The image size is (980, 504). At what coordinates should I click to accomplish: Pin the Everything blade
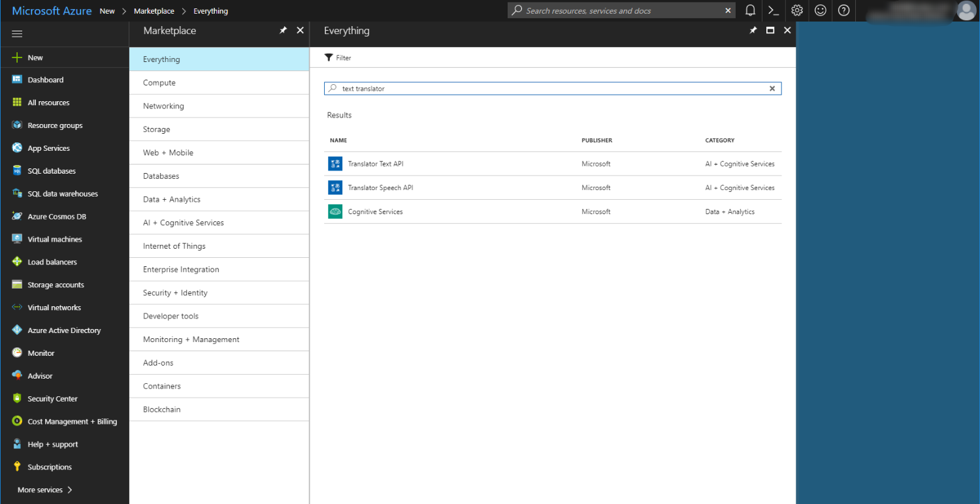pyautogui.click(x=753, y=31)
